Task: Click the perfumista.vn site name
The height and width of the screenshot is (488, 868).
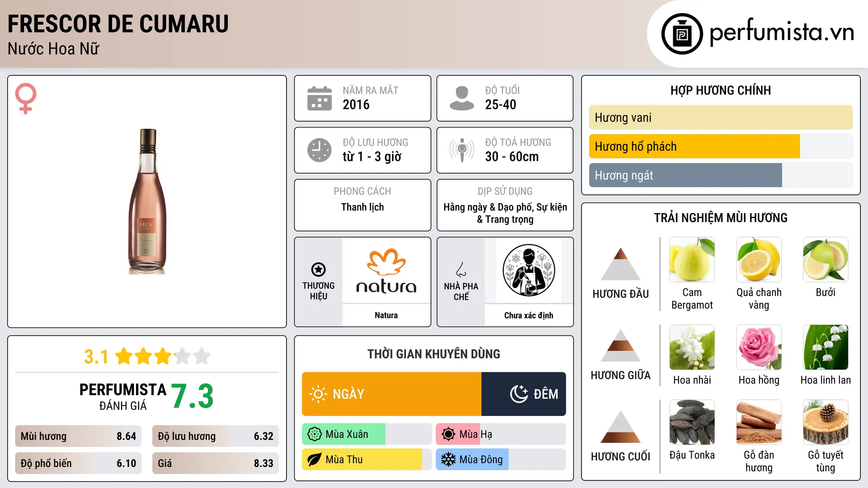Action: click(782, 32)
